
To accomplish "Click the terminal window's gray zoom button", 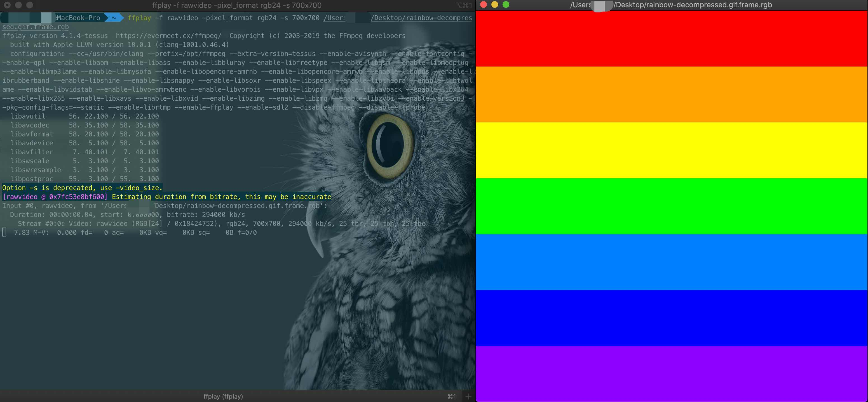I will (x=30, y=5).
